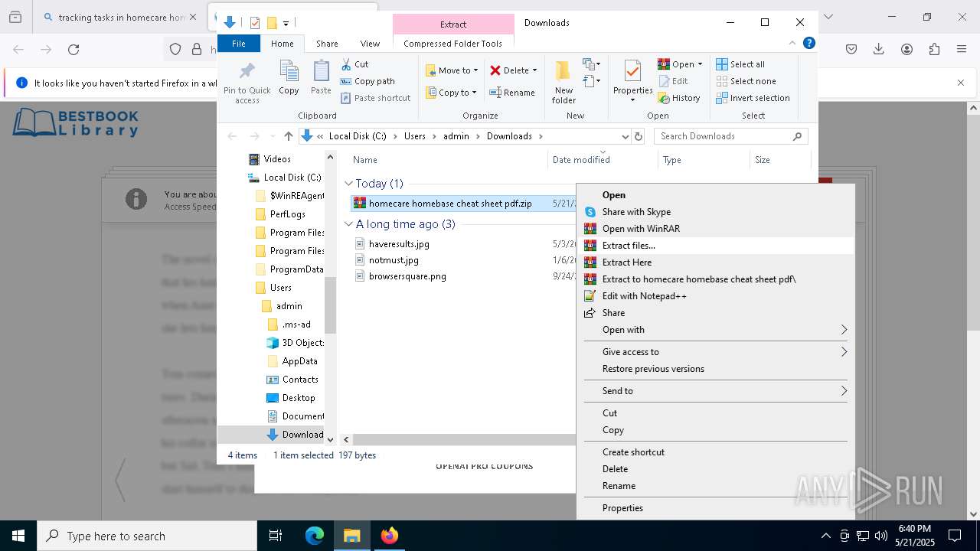Viewport: 980px width, 551px height.
Task: Open Microsoft Edge from taskbar
Action: [315, 536]
